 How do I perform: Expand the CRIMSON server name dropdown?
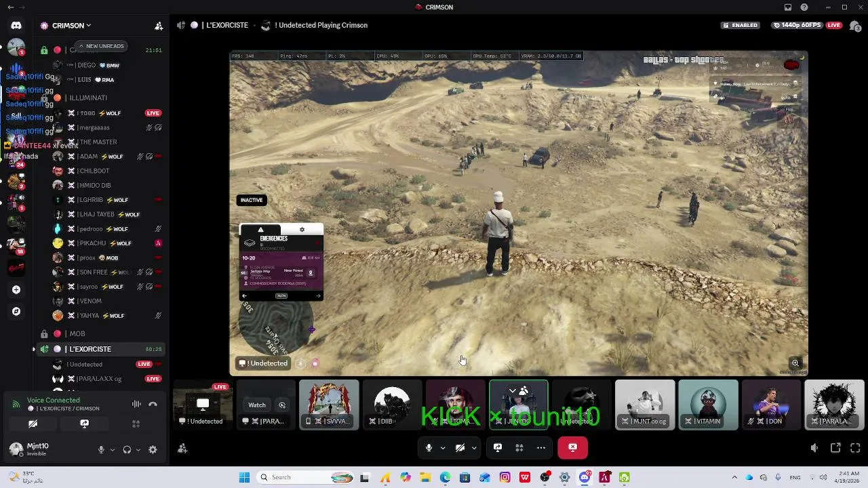pos(88,26)
